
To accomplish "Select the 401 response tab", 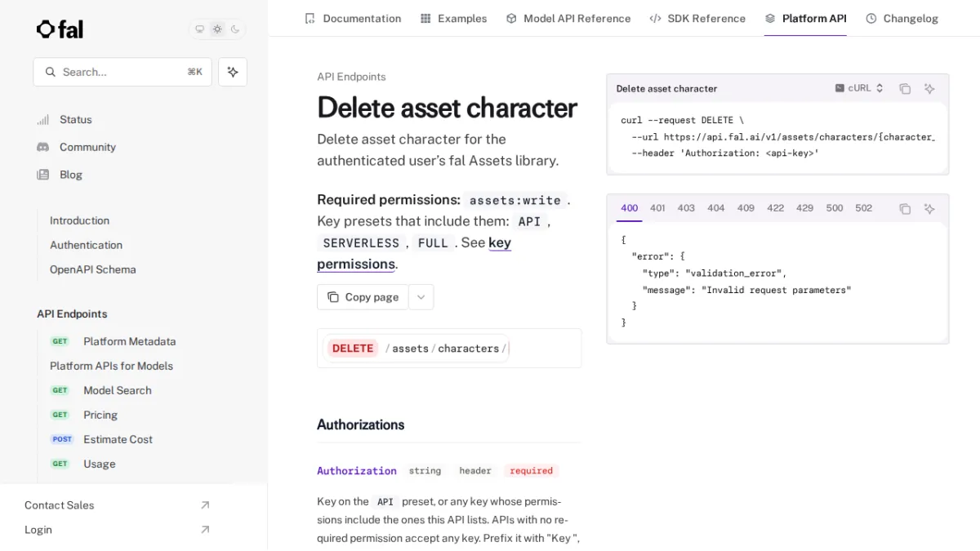I will coord(657,208).
